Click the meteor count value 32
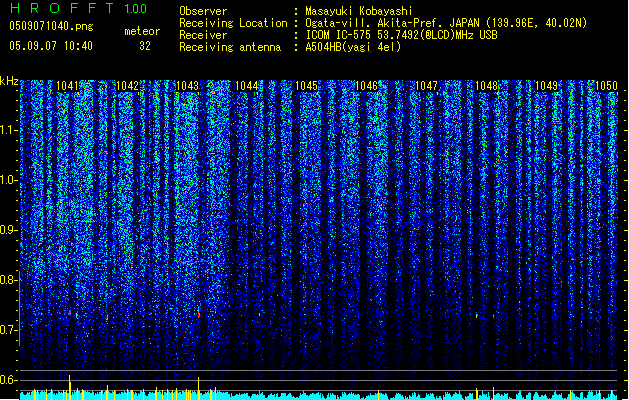This screenshot has width=629, height=400. pyautogui.click(x=145, y=46)
